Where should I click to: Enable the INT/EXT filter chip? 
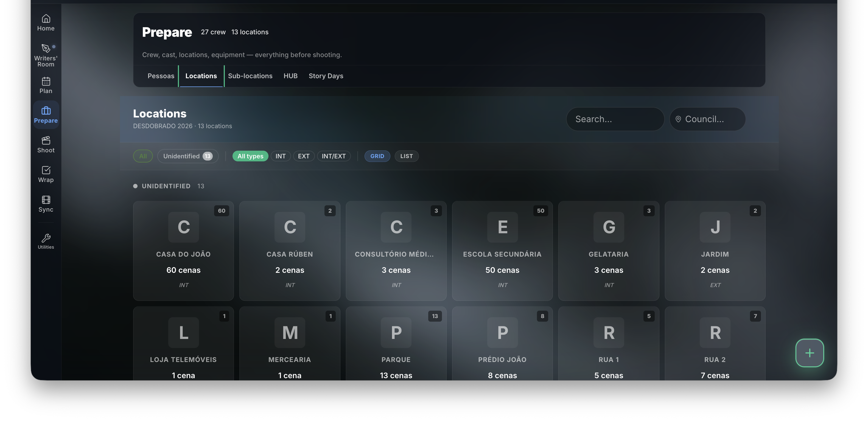click(x=334, y=156)
